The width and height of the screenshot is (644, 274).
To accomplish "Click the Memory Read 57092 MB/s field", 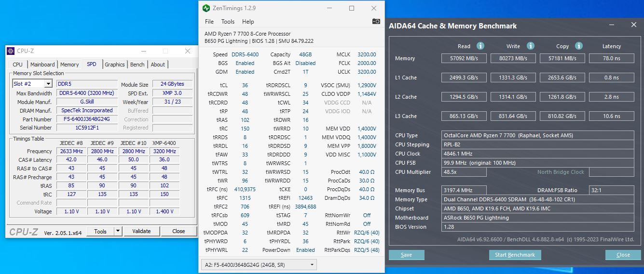I will (x=464, y=58).
